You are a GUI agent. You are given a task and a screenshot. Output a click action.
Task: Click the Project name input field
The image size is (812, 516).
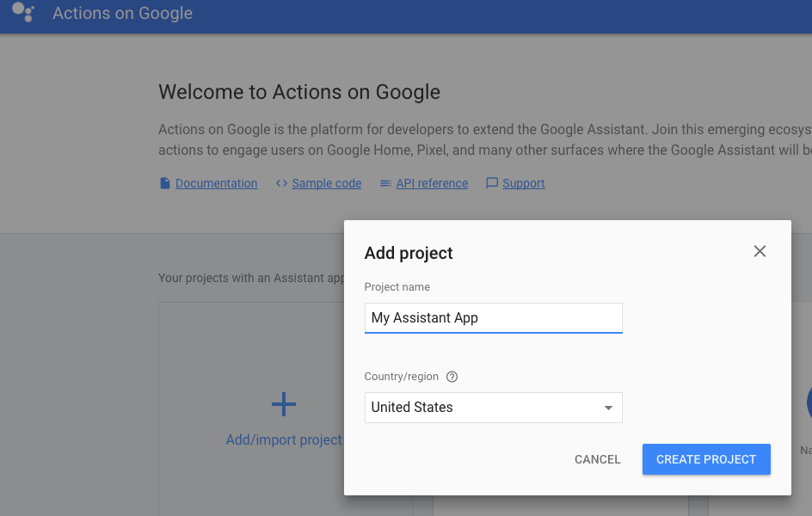(x=493, y=317)
